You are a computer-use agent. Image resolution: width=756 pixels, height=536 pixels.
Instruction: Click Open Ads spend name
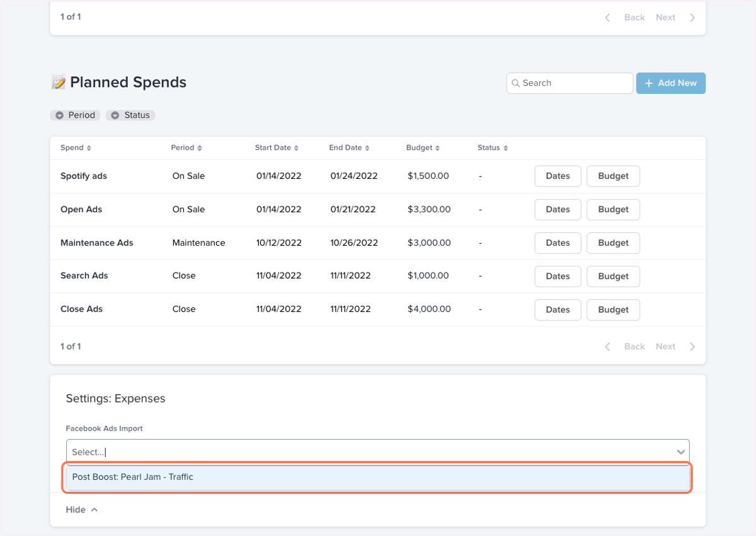tap(81, 210)
